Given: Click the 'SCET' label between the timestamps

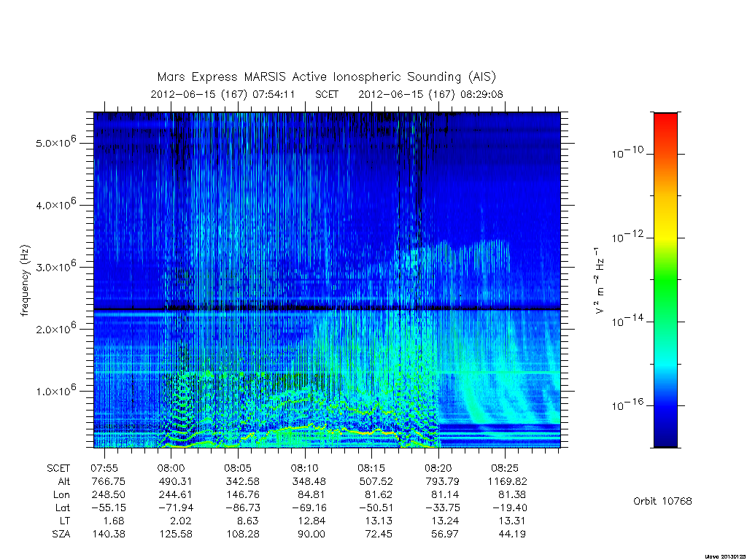Looking at the screenshot, I should pos(327,94).
